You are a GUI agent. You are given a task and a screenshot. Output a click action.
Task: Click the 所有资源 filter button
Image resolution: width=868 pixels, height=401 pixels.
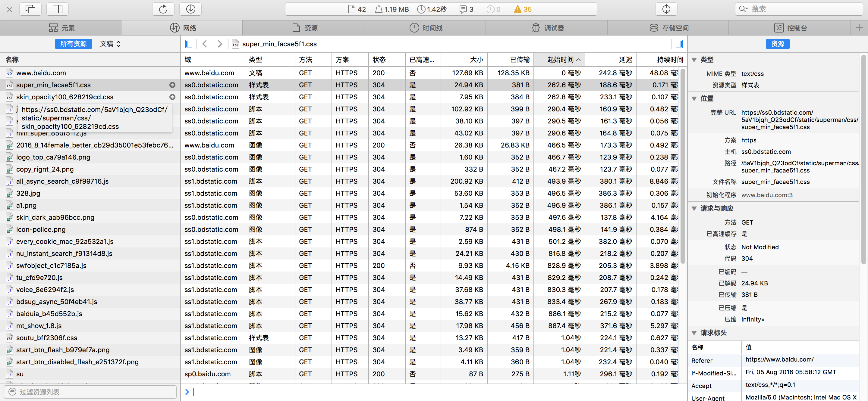point(74,44)
